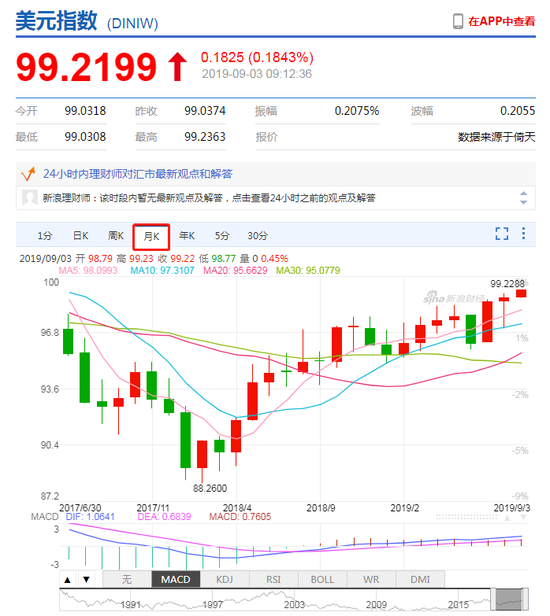The height and width of the screenshot is (616, 550).
Task: Click the 88.2600 low label on chart
Action: coord(210,488)
